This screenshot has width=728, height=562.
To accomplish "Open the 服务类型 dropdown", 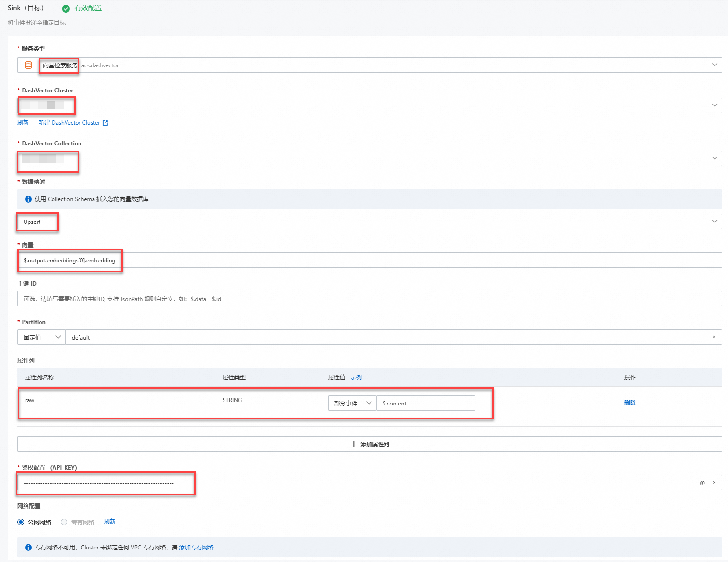I will tap(370, 65).
